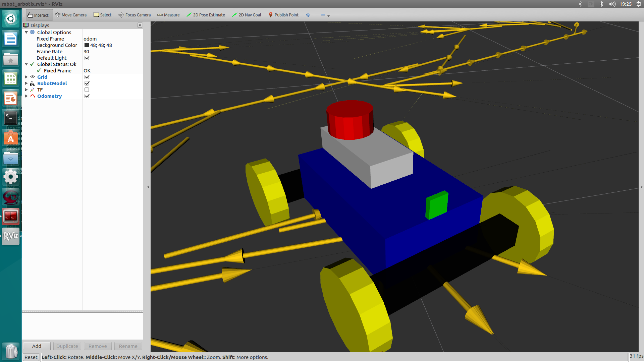Viewport: 644px width, 362px height.
Task: Open the terminal from the dock
Action: pyautogui.click(x=10, y=118)
